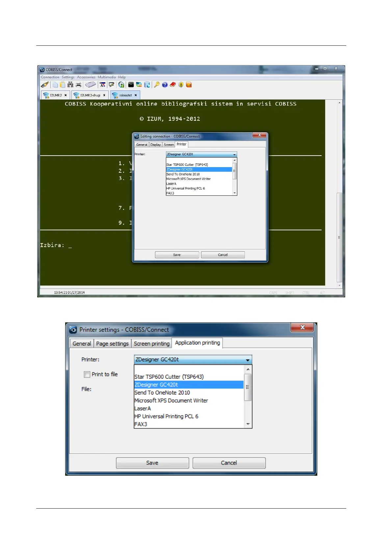Choose Microsoft XPS Document Writer in Editing connection list

click(199, 179)
